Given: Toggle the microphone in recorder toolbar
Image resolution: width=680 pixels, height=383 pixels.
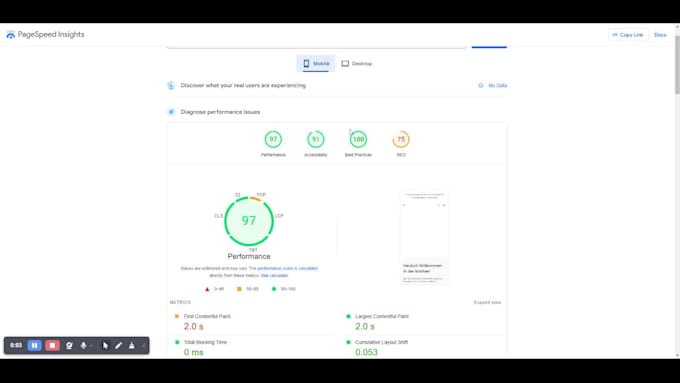Looking at the screenshot, I should click(x=83, y=345).
